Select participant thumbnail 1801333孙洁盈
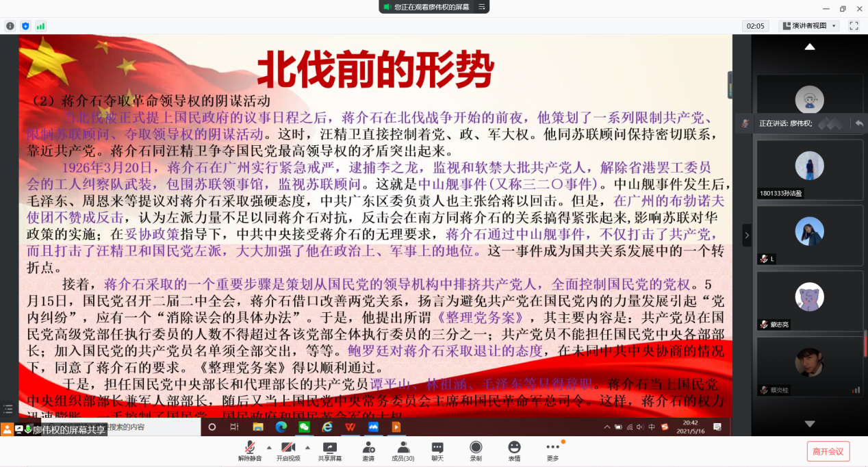 (x=809, y=169)
